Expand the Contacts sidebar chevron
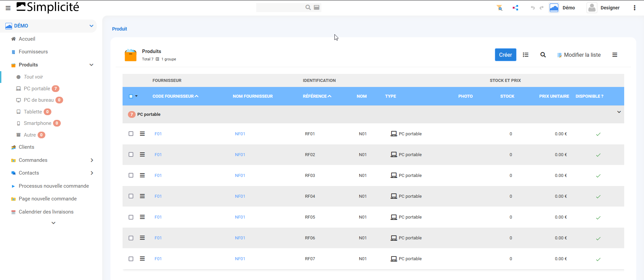The image size is (644, 280). [x=92, y=173]
